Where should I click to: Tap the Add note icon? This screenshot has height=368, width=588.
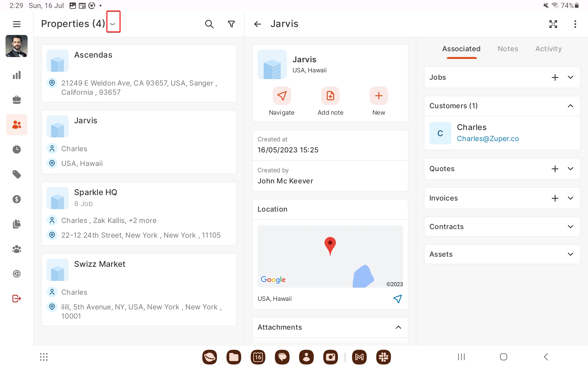tap(330, 96)
